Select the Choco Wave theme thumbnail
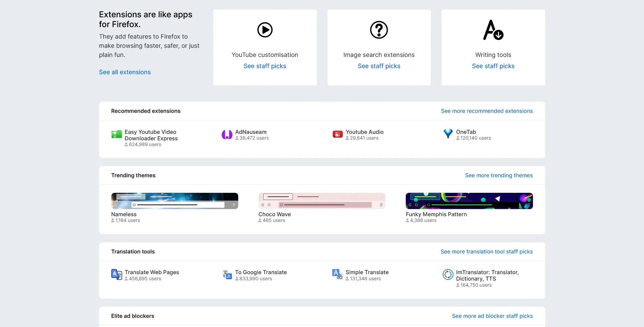This screenshot has height=327, width=644. pyautogui.click(x=322, y=201)
